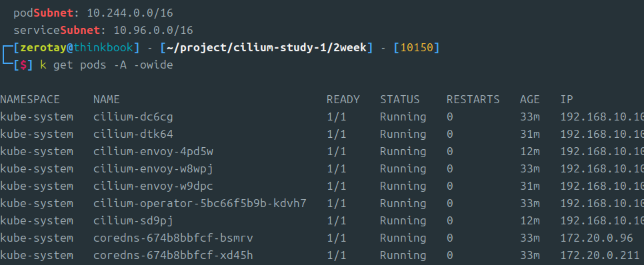Click the 1/1 ready value of coredns-674b8bbfcf-xd45h
The height and width of the screenshot is (265, 644).
tap(337, 255)
